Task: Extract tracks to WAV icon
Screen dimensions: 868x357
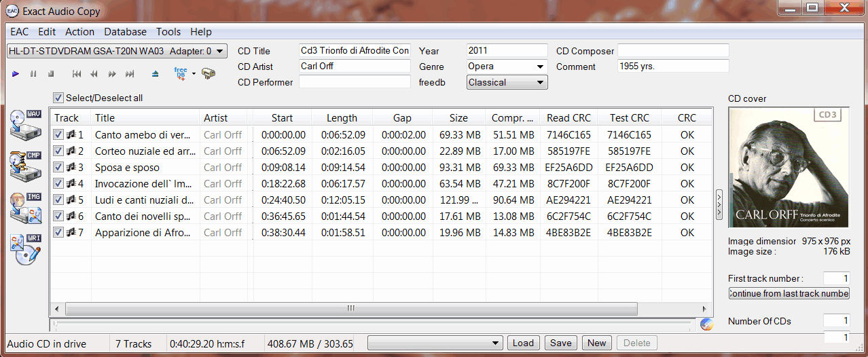Action: coord(26,124)
